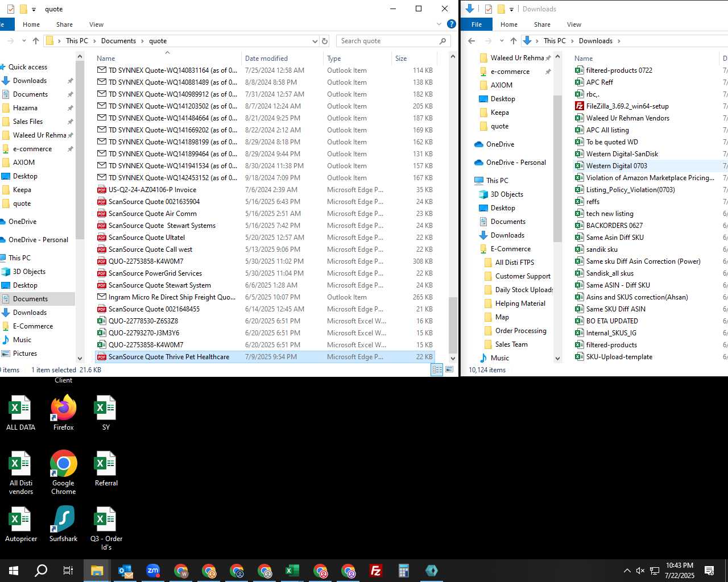This screenshot has width=728, height=582.
Task: Select Sales Files in Quick access
Action: pos(28,122)
